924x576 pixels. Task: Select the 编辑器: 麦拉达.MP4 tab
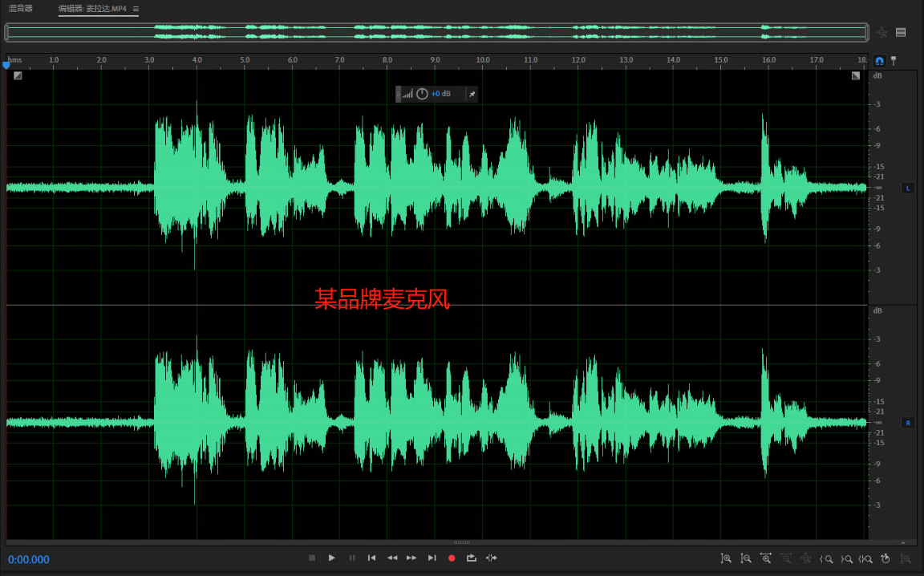[92, 9]
